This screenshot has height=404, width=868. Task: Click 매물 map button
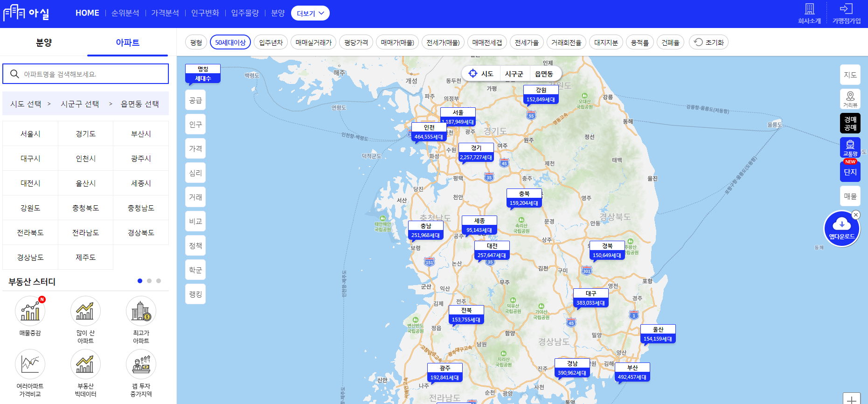click(850, 196)
